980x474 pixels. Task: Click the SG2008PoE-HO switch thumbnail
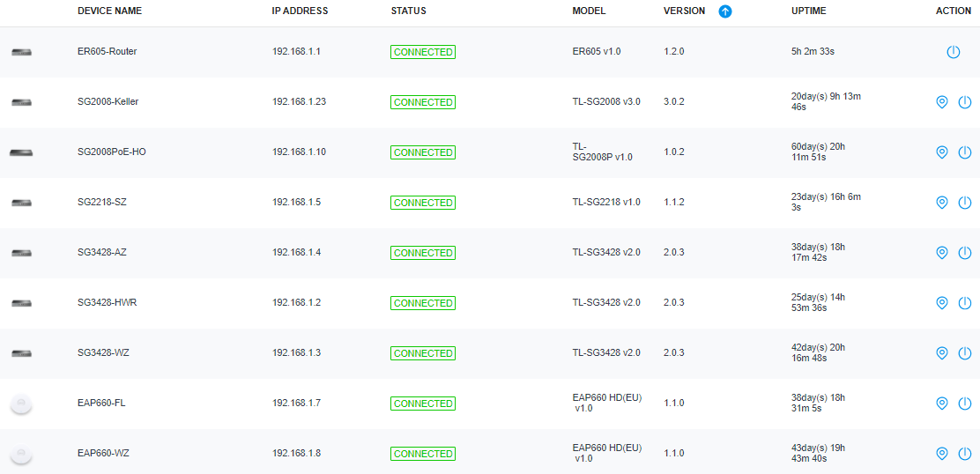pyautogui.click(x=22, y=152)
